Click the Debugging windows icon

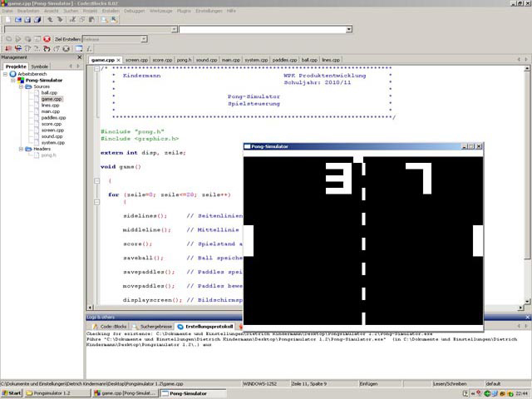(x=79, y=48)
